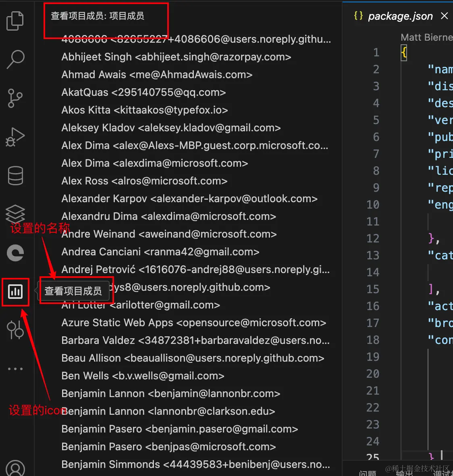
Task: Select member Akos Kitta
Action: 145,110
